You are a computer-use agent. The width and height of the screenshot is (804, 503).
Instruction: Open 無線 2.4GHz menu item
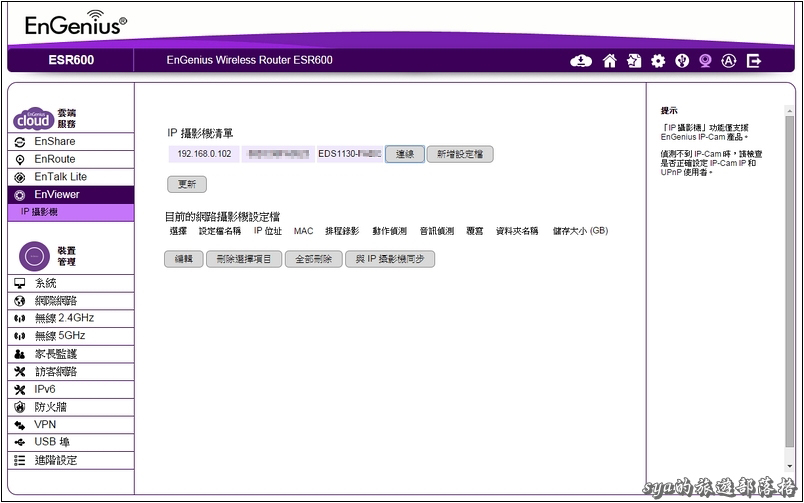coord(71,318)
